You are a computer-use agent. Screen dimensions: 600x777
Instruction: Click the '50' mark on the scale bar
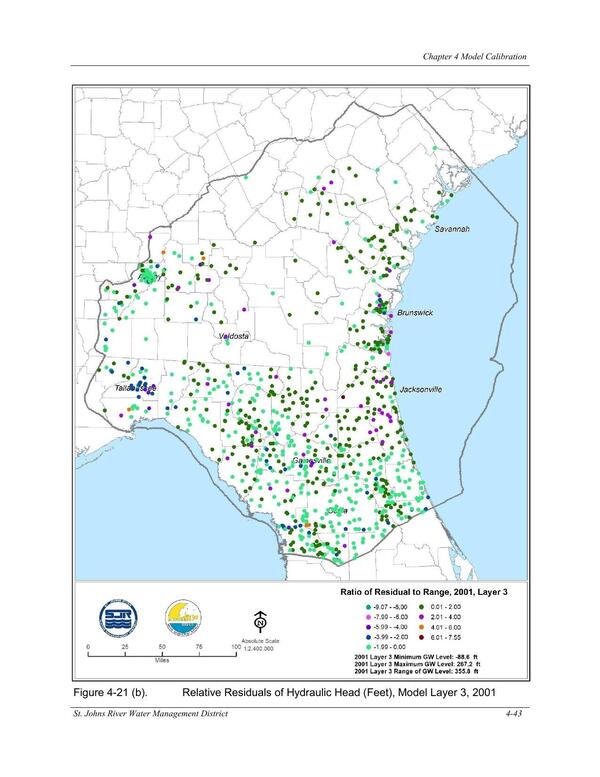pos(162,647)
